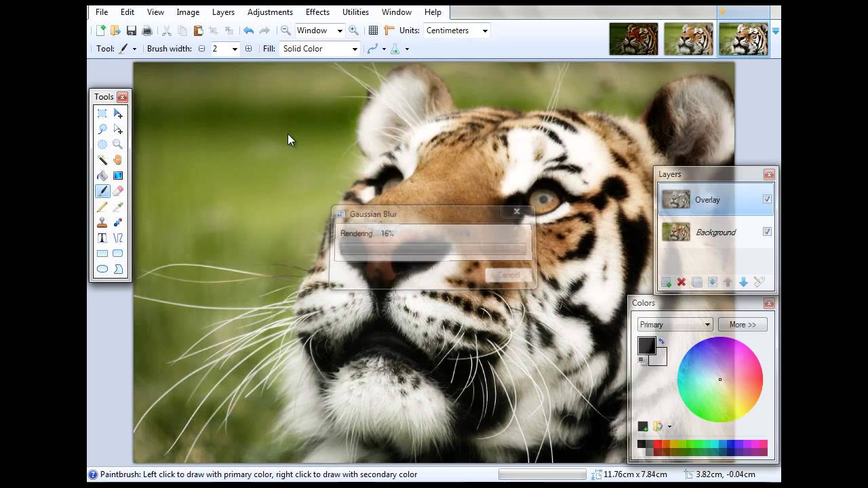Viewport: 868px width, 488px height.
Task: Select the Paintbrush tool in Tools panel
Action: point(102,191)
